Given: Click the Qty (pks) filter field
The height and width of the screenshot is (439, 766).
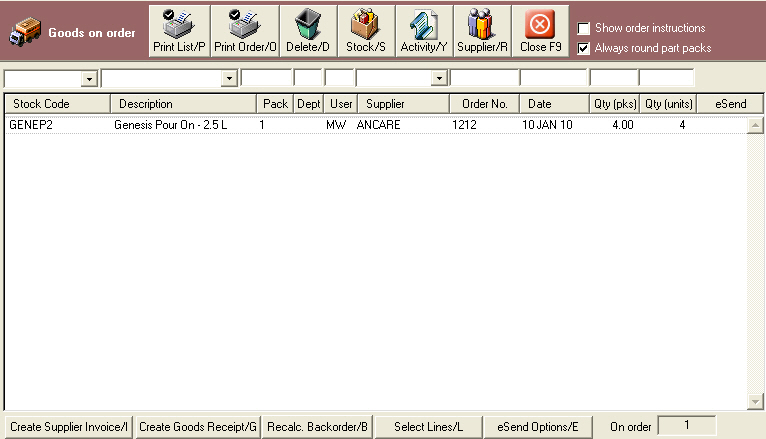Looking at the screenshot, I should tap(614, 78).
